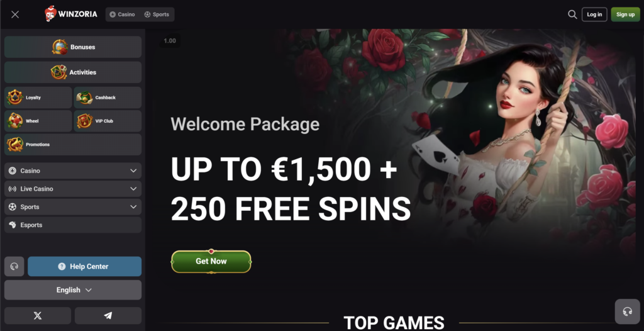Open the search magnifier icon
Image resolution: width=644 pixels, height=331 pixels.
[572, 14]
